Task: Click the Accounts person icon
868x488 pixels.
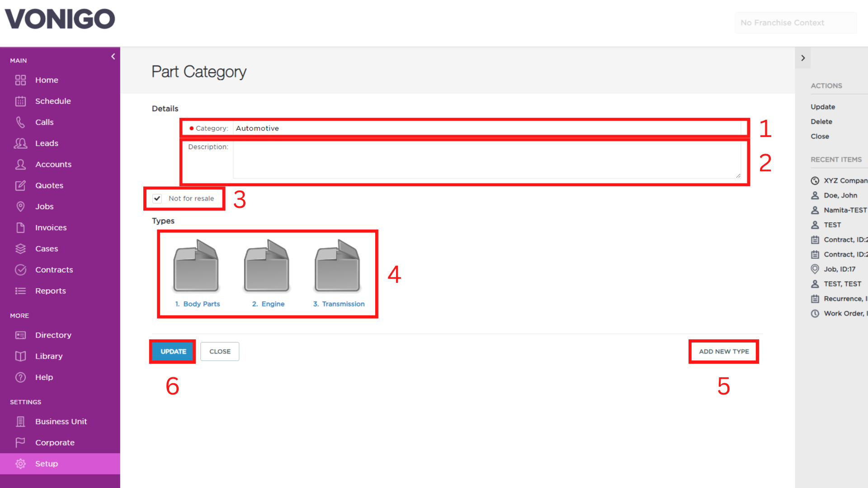Action: click(x=20, y=164)
